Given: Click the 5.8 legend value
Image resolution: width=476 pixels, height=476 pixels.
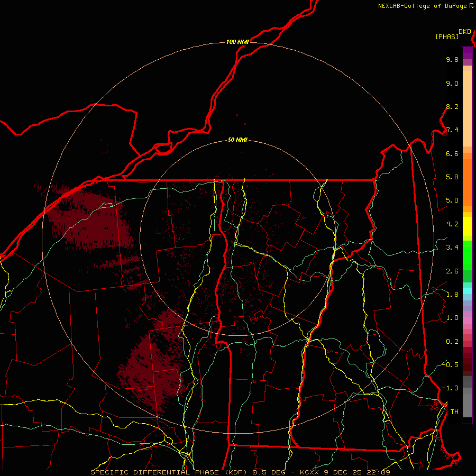Looking at the screenshot, I should [452, 177].
